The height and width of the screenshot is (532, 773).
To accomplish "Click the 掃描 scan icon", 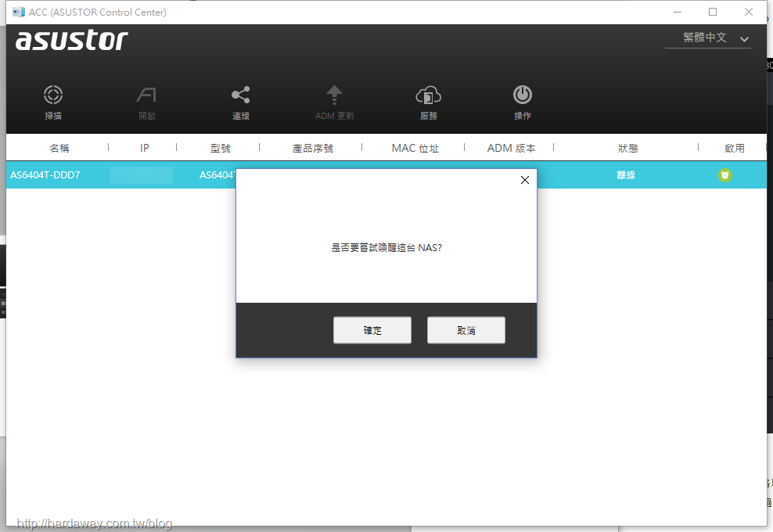I will pos(52,95).
